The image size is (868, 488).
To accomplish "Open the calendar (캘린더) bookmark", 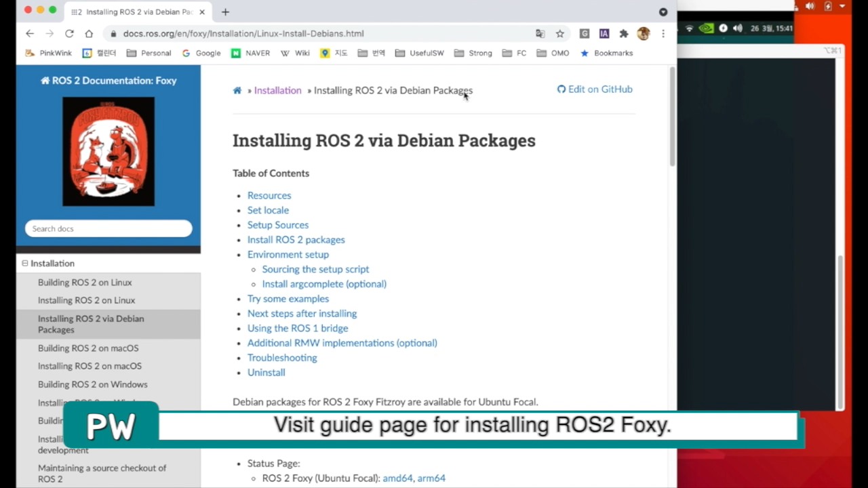I will [x=100, y=53].
